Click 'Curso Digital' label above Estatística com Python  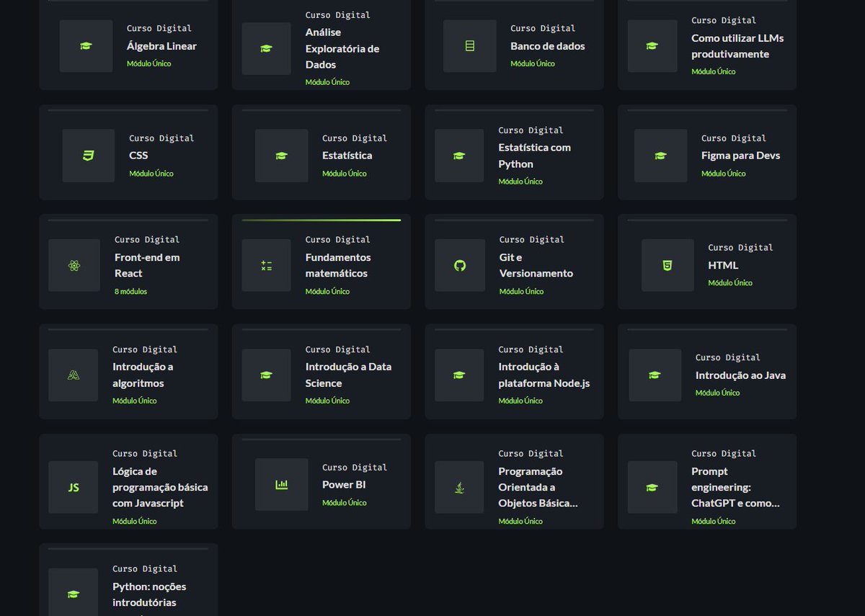tap(531, 130)
